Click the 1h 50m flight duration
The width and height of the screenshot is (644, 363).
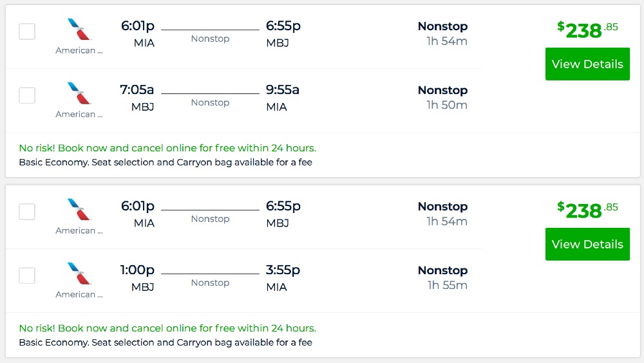(x=446, y=105)
